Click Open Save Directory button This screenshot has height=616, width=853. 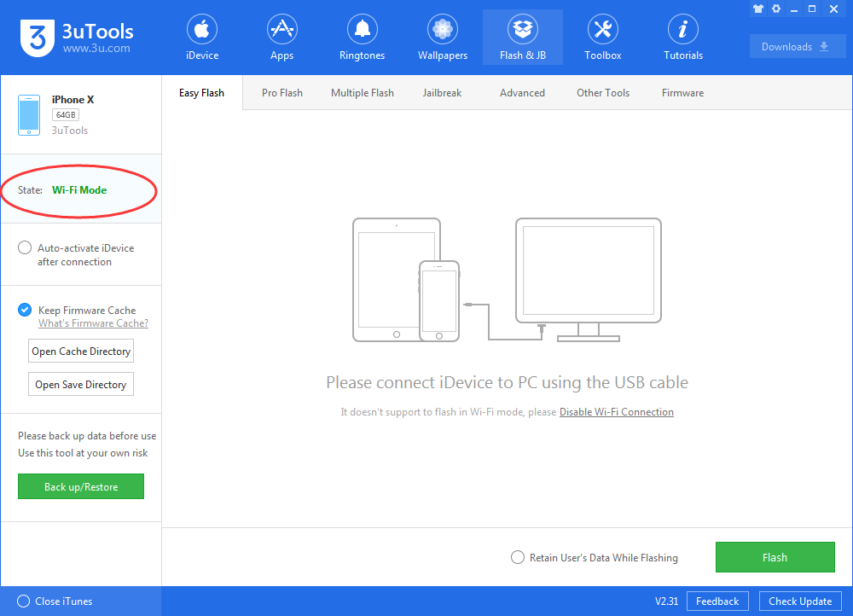[81, 385]
